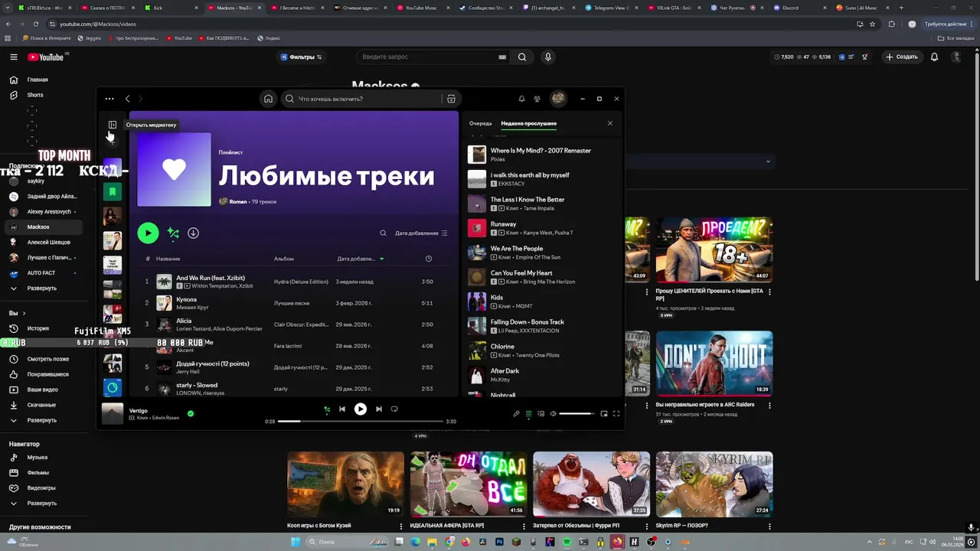The height and width of the screenshot is (551, 980).
Task: Toggle the queue button in player bar
Action: tap(528, 414)
